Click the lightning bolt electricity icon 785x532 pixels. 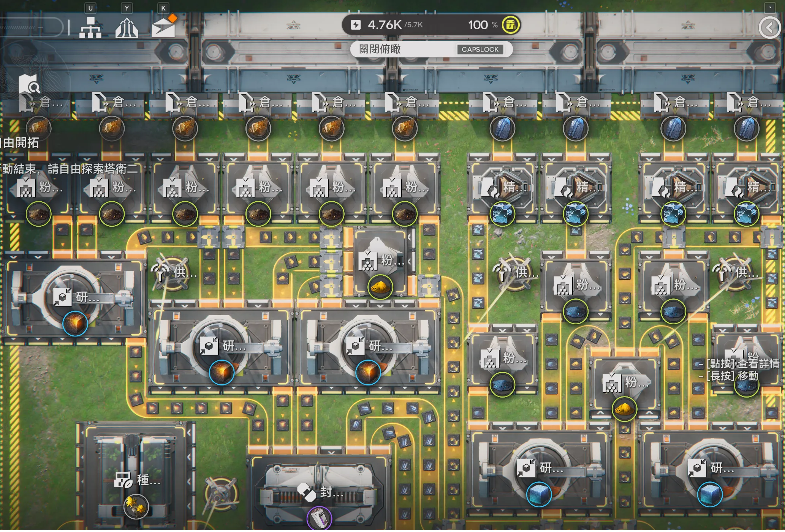click(x=356, y=24)
